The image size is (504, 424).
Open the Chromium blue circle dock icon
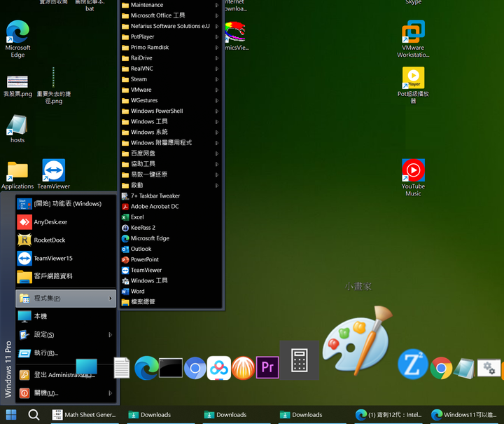(x=195, y=368)
